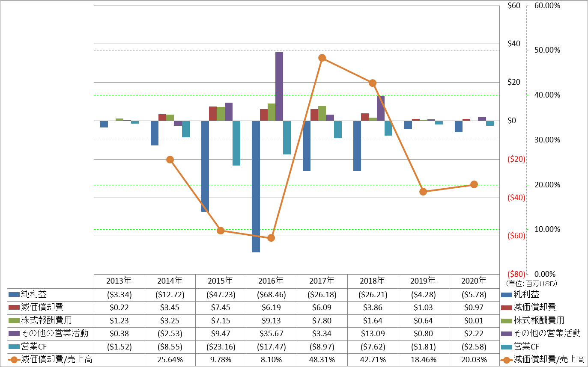Click the 9.78% ratio cell

pyautogui.click(x=221, y=360)
